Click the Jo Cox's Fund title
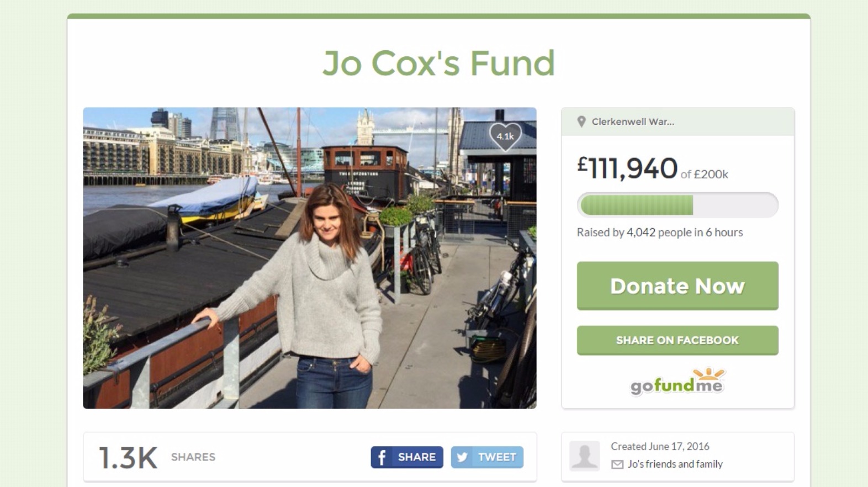The image size is (868, 487). 439,63
